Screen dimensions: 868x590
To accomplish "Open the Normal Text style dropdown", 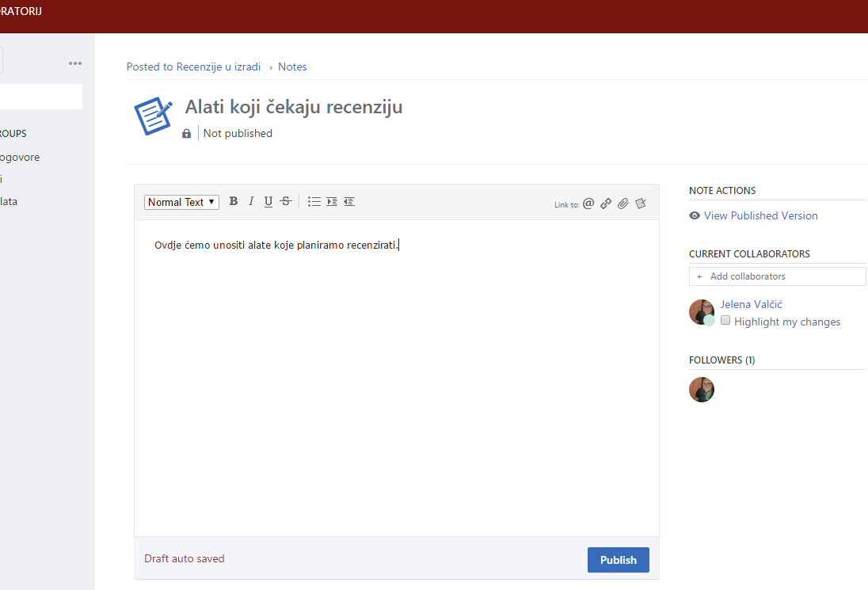I will click(181, 202).
